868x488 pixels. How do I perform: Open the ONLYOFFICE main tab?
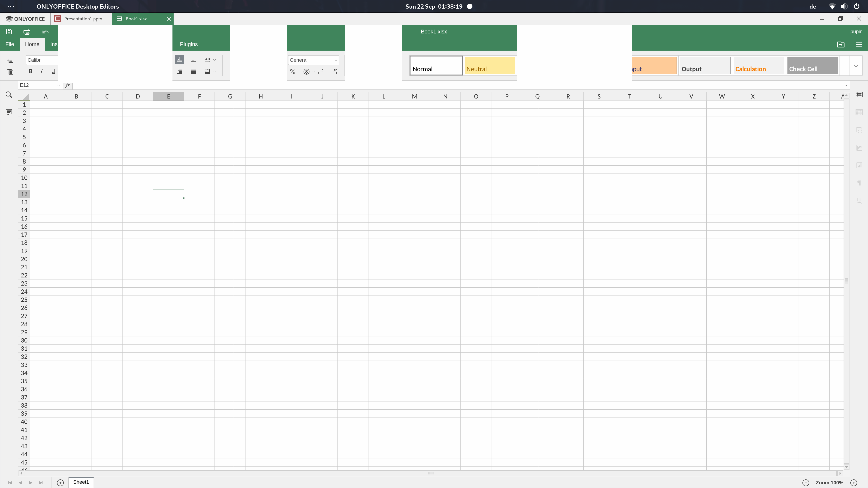click(25, 19)
